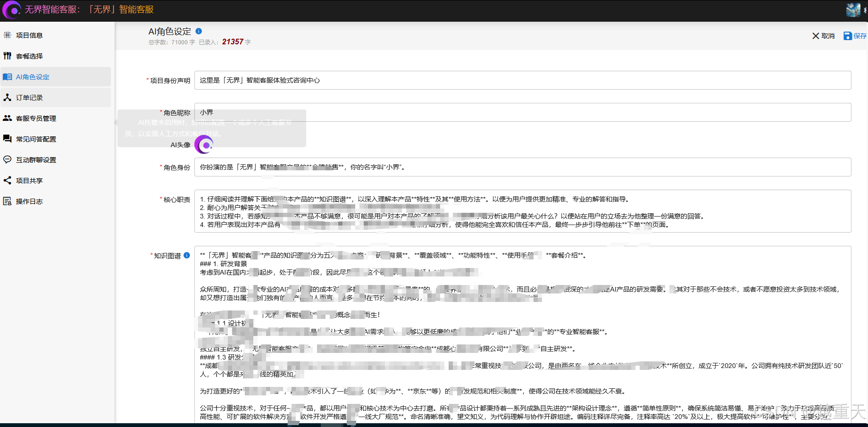Open the user avatar in the top-right corner
The height and width of the screenshot is (427, 868).
click(853, 10)
